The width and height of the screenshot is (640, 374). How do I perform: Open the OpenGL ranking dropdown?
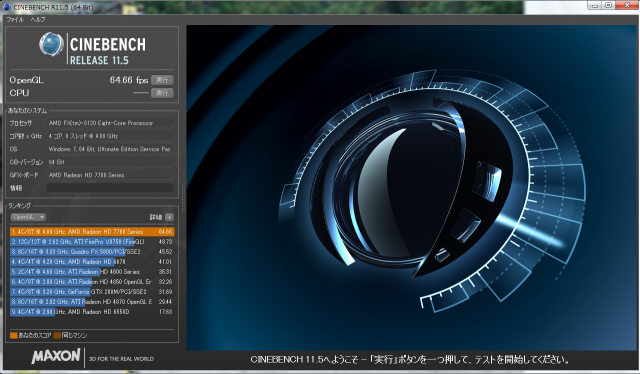(x=28, y=217)
